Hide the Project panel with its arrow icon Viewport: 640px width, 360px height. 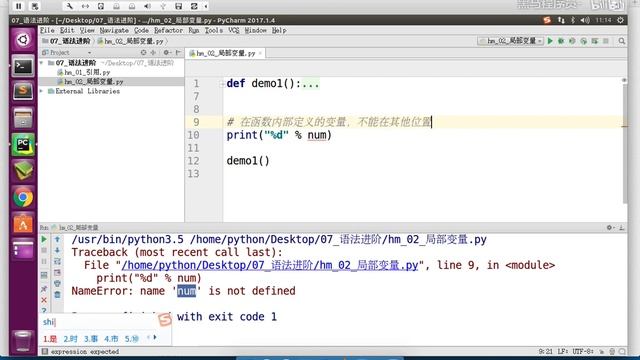(178, 52)
